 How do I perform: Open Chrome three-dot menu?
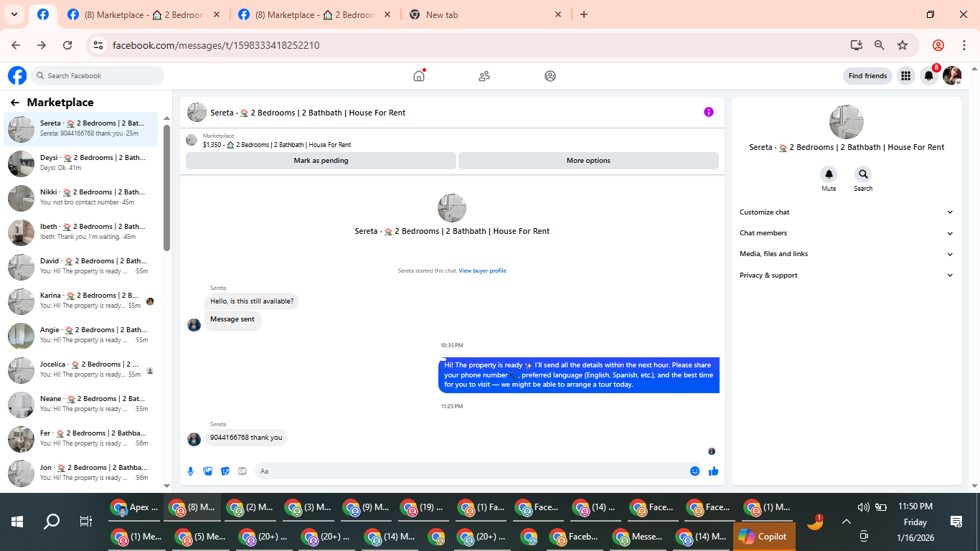pos(963,45)
